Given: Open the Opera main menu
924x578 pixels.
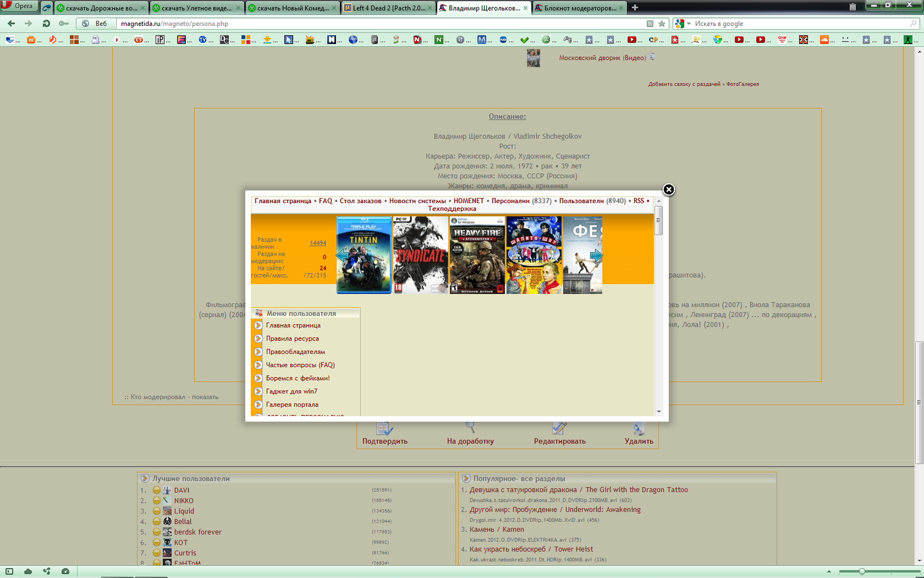Looking at the screenshot, I should [19, 6].
